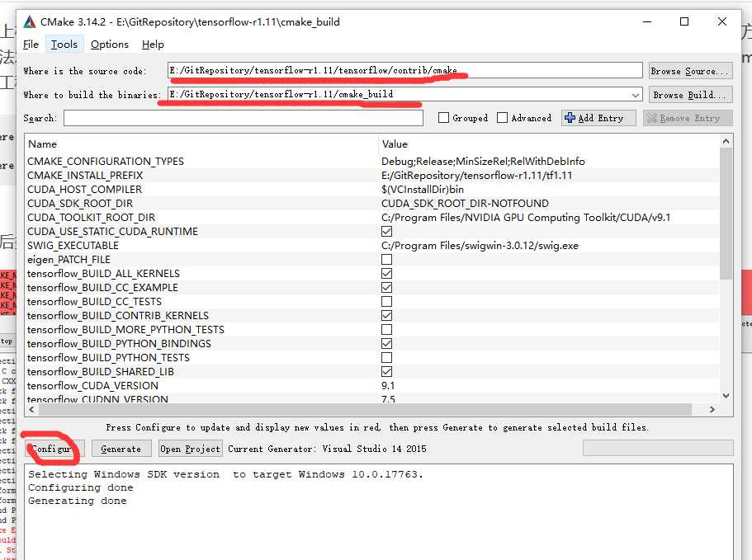Image resolution: width=752 pixels, height=560 pixels.
Task: Check the eigen_PATCH_FILE checkbox
Action: point(386,260)
